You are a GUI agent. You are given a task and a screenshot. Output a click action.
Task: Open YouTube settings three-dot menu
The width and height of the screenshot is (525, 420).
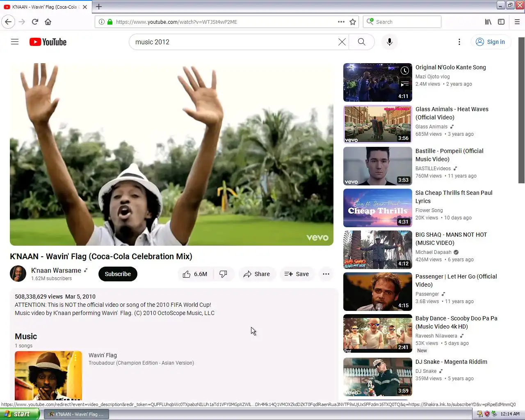pyautogui.click(x=459, y=42)
